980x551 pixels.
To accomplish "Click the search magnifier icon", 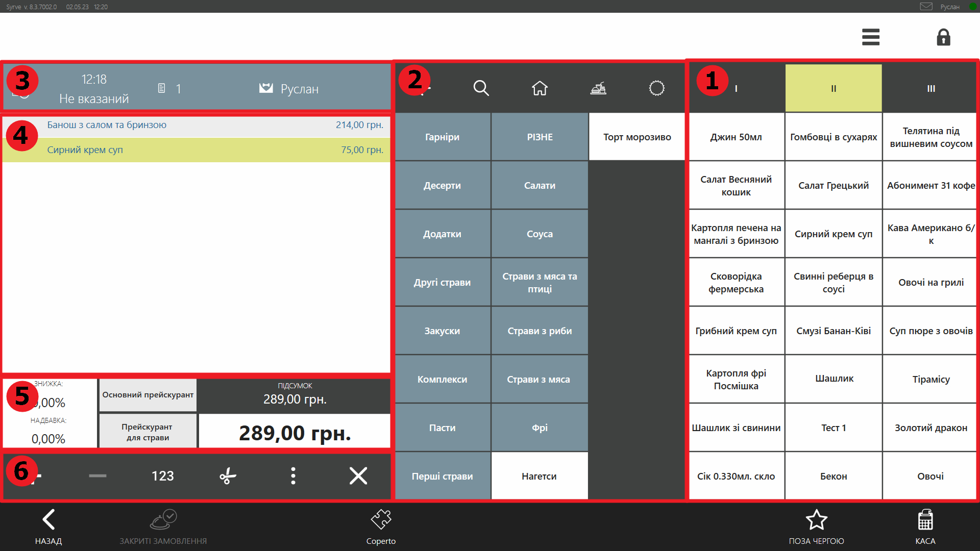I will click(x=481, y=88).
